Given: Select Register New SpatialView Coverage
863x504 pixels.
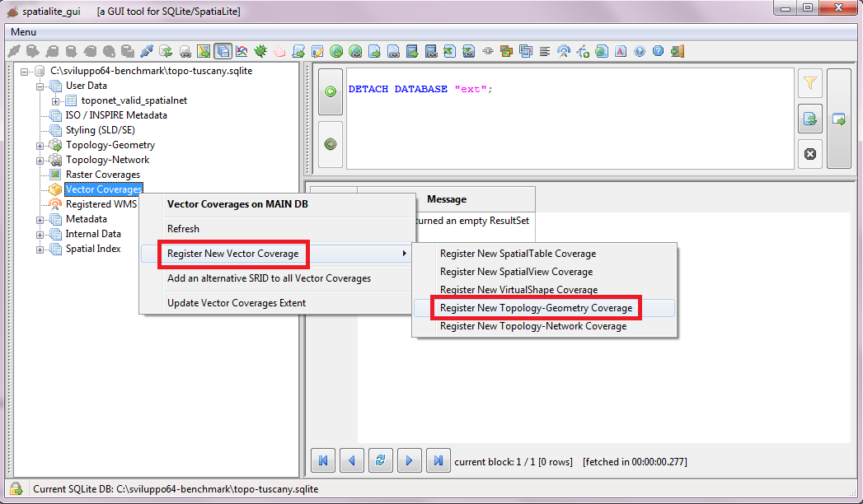Looking at the screenshot, I should [x=544, y=272].
